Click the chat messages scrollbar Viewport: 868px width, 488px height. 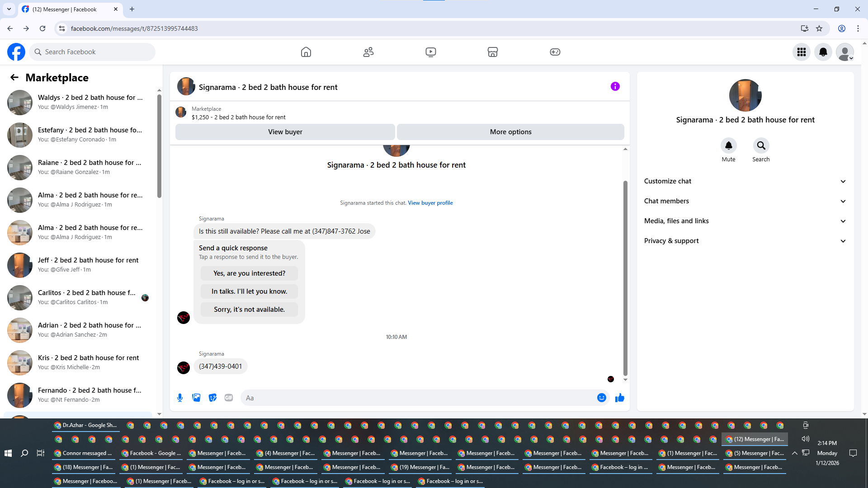[x=625, y=278]
